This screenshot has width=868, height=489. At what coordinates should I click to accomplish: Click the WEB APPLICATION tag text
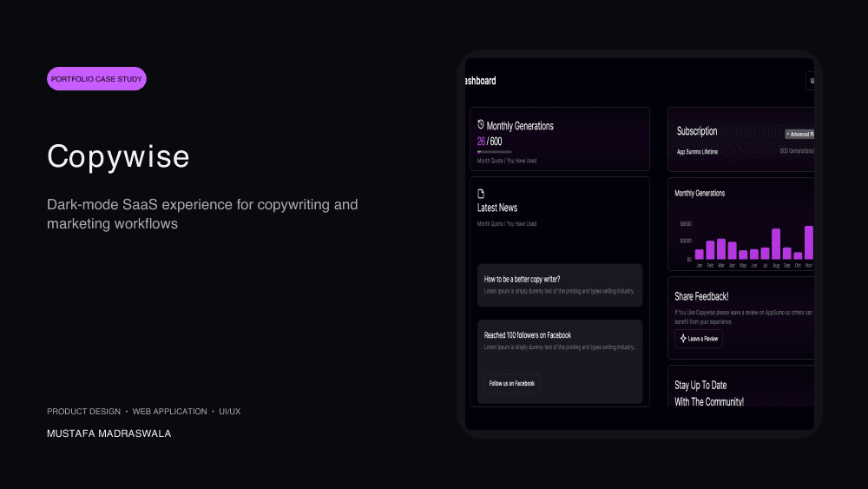point(169,412)
